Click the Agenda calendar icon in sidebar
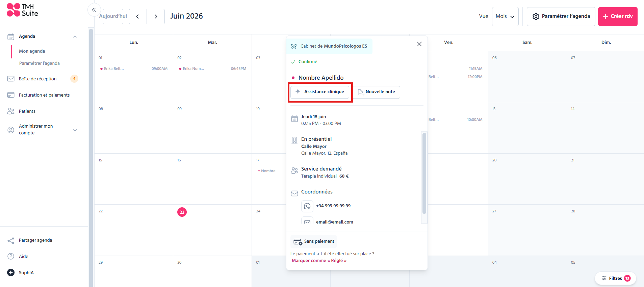Image resolution: width=644 pixels, height=287 pixels. click(x=11, y=36)
